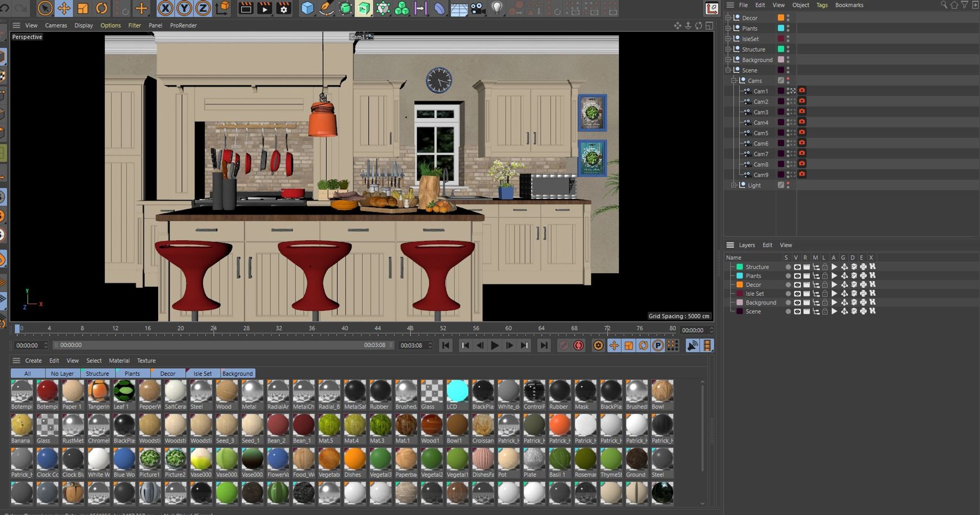Click the Plants layer cyan color swatch

(x=739, y=276)
